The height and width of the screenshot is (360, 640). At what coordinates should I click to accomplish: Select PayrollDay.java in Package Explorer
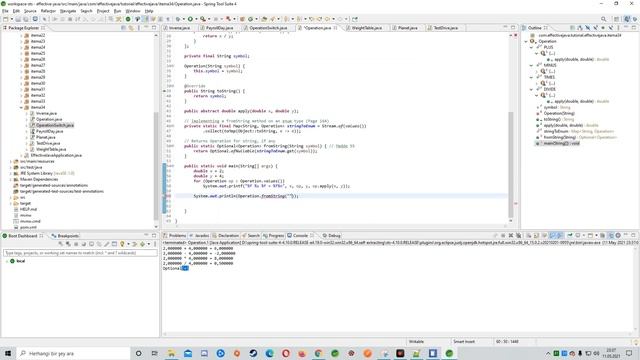click(49, 131)
